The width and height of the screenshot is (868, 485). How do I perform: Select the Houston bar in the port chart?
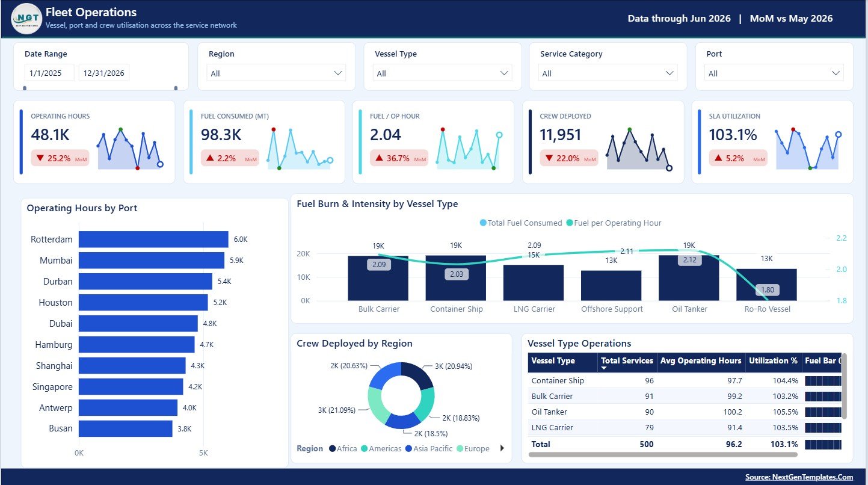pos(143,303)
